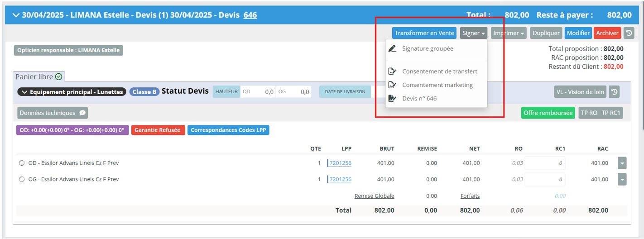Open the Imprimer dropdown
This screenshot has height=239, width=644.
coord(509,33)
